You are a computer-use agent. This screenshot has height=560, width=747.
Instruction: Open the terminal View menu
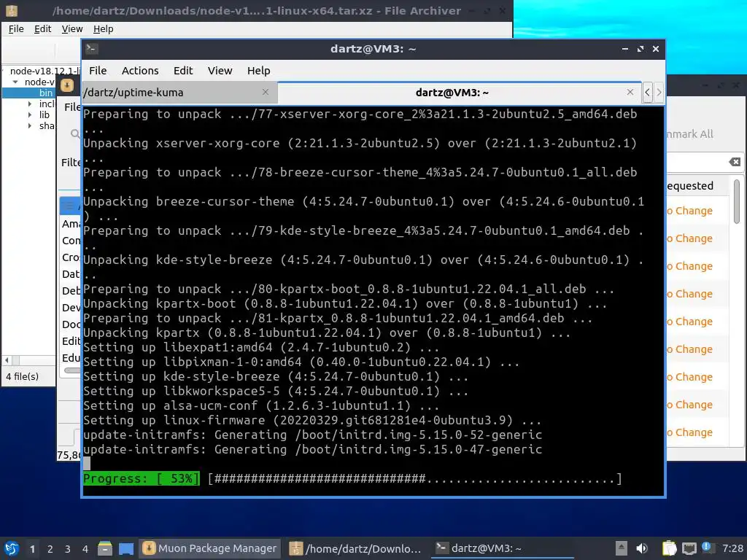pos(220,71)
